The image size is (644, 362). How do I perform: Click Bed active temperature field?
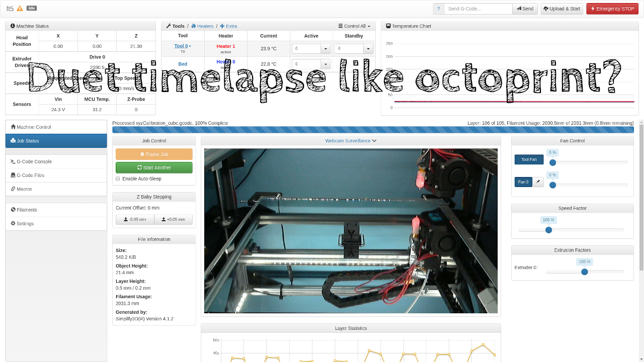(306, 64)
